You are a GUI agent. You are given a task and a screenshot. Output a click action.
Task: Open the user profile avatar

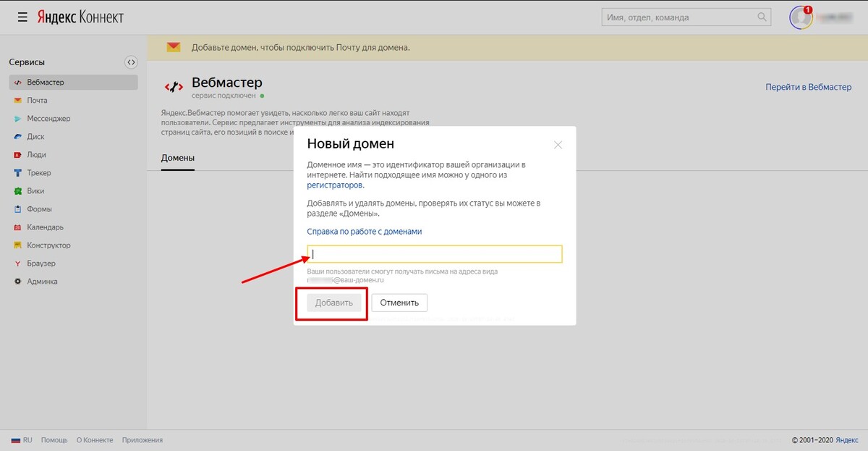tap(801, 17)
